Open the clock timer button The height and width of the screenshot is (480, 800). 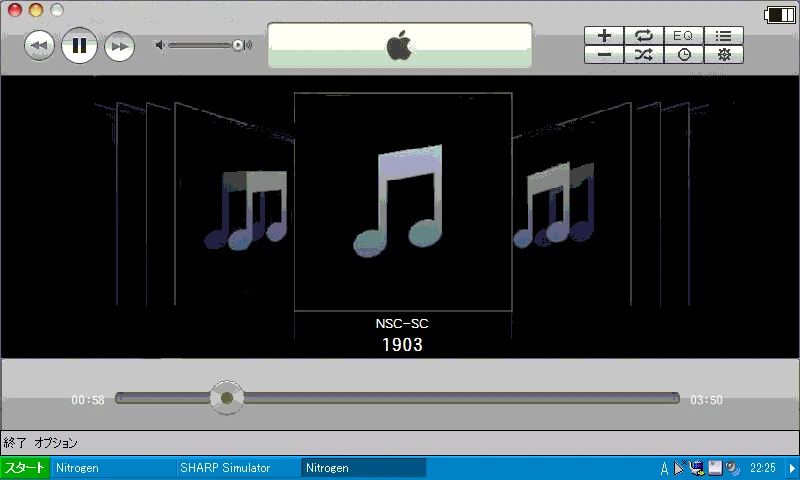(x=684, y=54)
